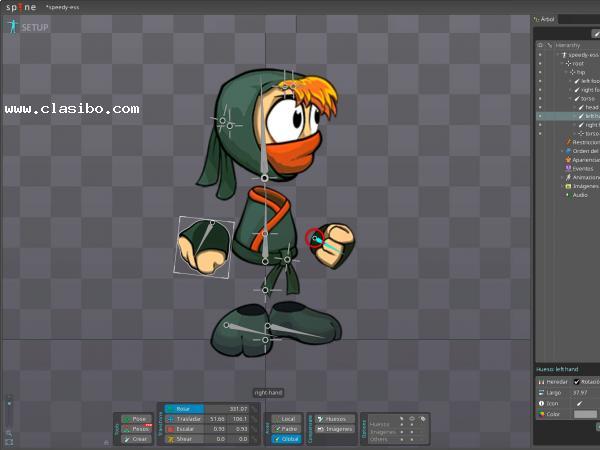
Task: Activate the Shear transform tool
Action: coord(184,439)
